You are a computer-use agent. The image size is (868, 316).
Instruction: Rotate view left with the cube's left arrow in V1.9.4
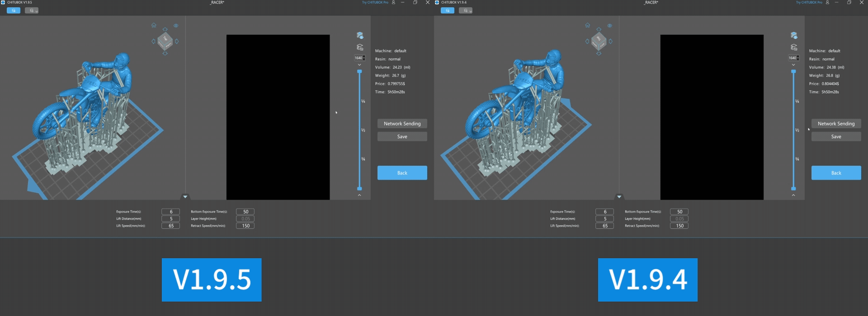587,42
